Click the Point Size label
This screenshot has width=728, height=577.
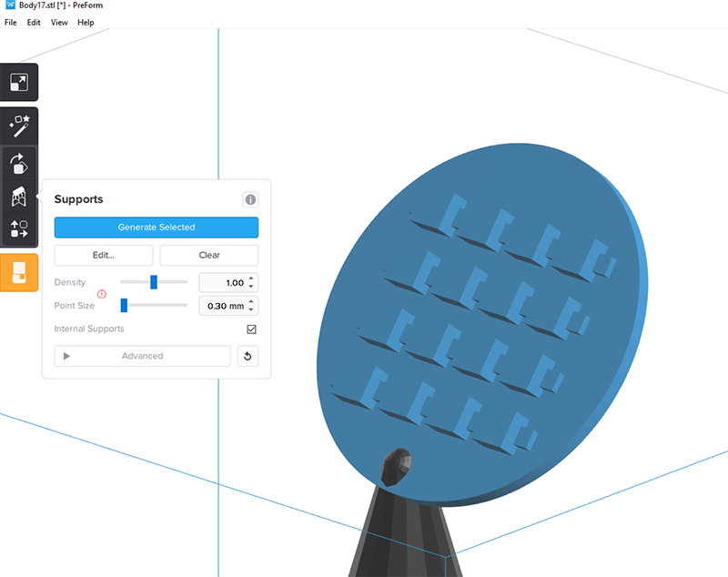[75, 306]
